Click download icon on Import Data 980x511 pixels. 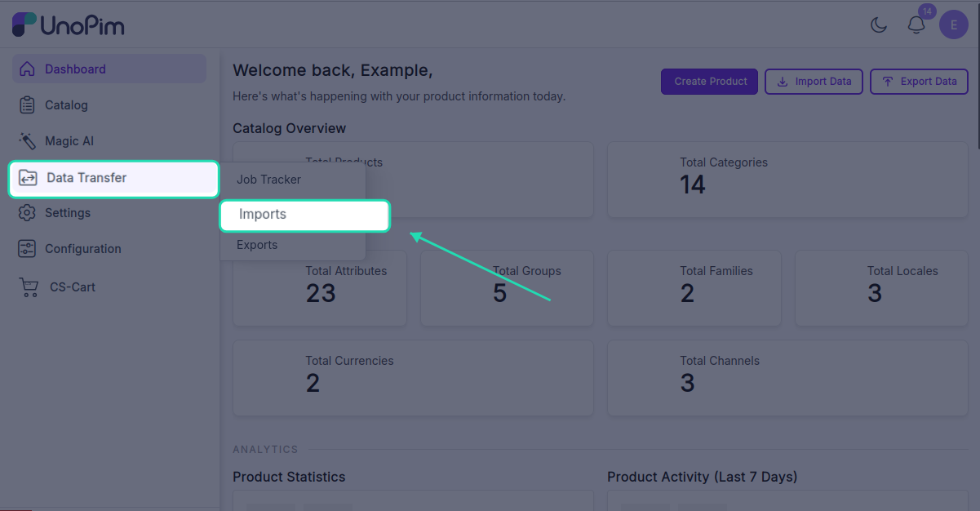(783, 82)
